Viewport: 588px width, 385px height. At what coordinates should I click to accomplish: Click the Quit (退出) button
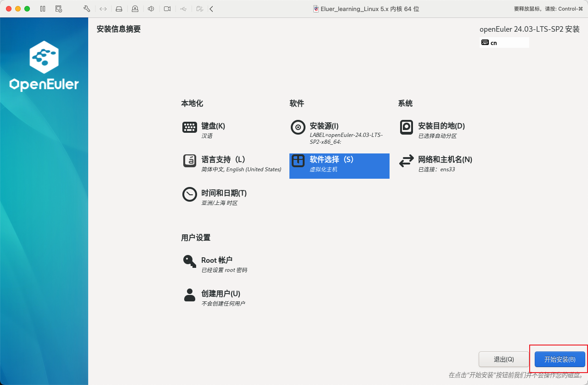[504, 359]
